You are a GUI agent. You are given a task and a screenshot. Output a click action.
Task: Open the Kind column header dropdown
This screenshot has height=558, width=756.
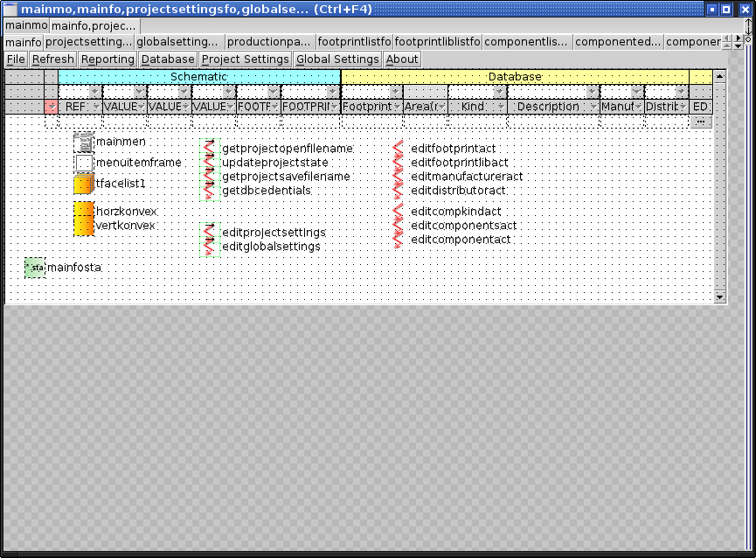click(501, 107)
